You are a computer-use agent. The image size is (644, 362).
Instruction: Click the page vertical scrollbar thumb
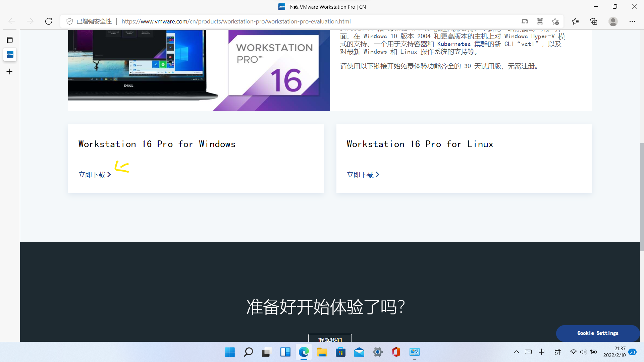pos(642,197)
